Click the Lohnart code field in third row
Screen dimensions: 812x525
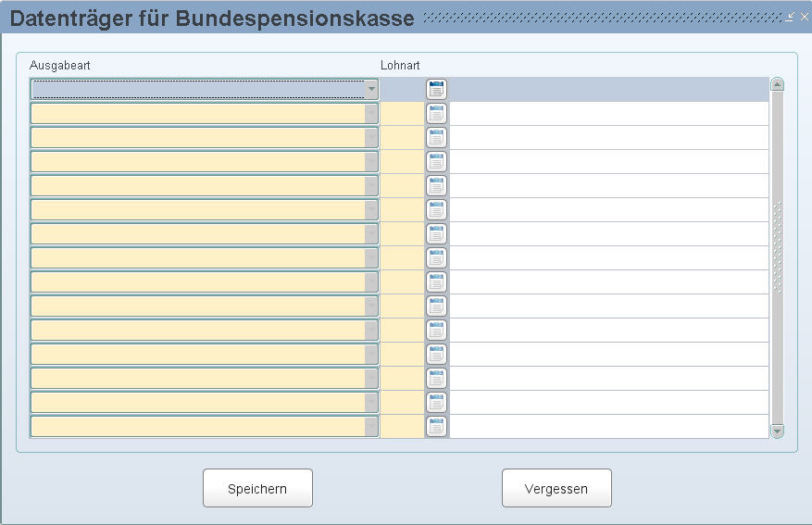[x=403, y=138]
